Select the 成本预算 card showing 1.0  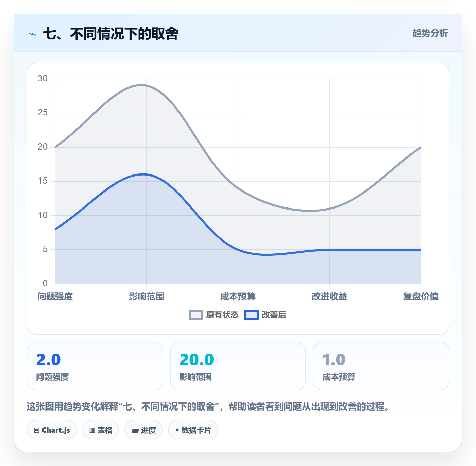click(x=381, y=366)
